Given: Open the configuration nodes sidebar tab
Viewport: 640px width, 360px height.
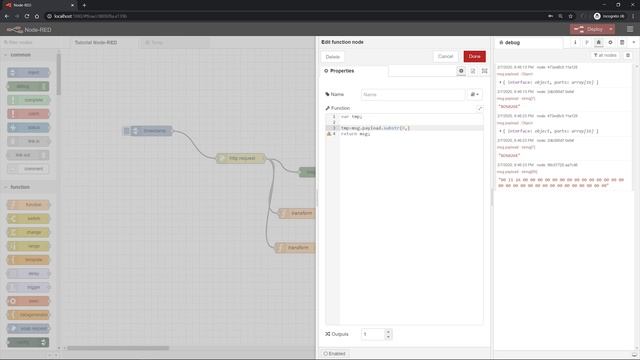Looking at the screenshot, I should click(x=610, y=42).
